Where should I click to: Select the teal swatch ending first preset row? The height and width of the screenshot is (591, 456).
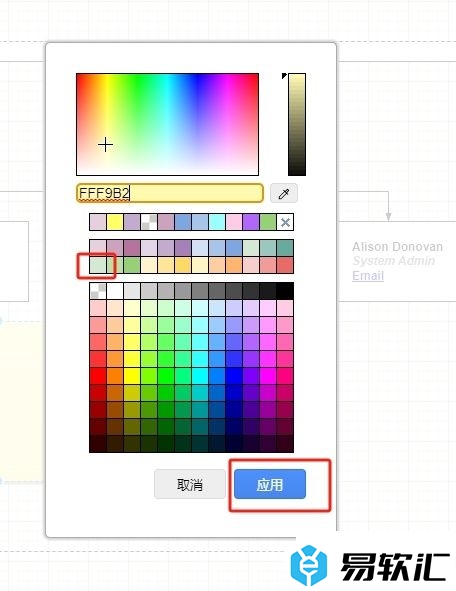(x=285, y=248)
